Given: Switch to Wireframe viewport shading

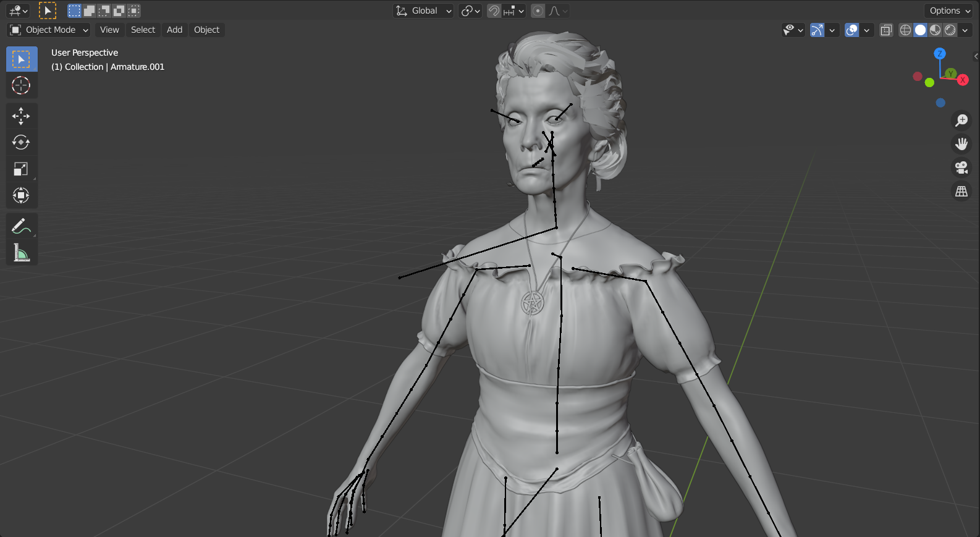Looking at the screenshot, I should 905,30.
